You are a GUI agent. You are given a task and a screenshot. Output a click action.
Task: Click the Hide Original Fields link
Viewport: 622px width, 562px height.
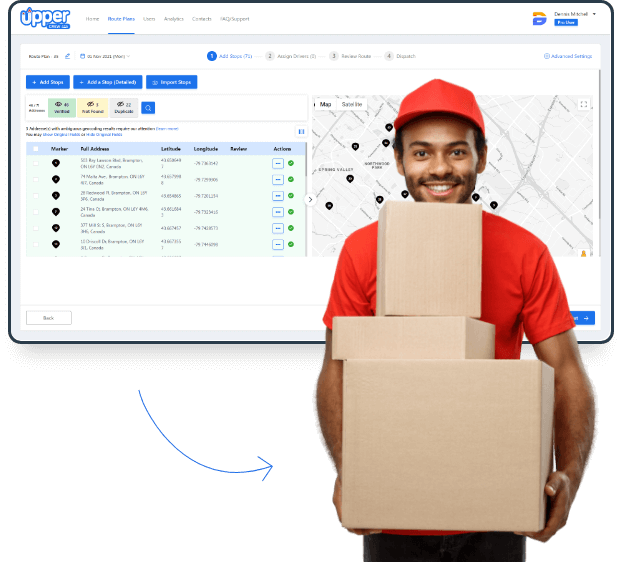(104, 135)
